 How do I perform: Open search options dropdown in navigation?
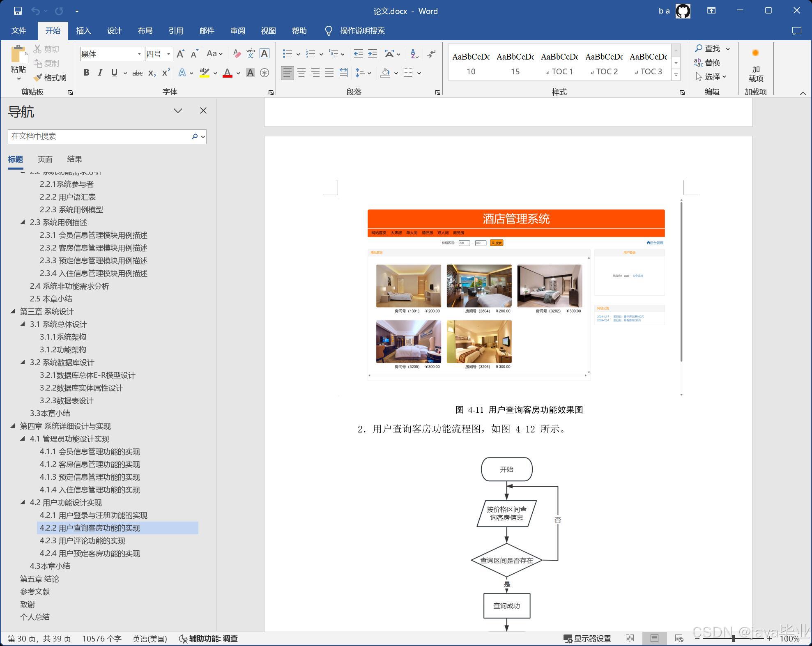coord(203,137)
